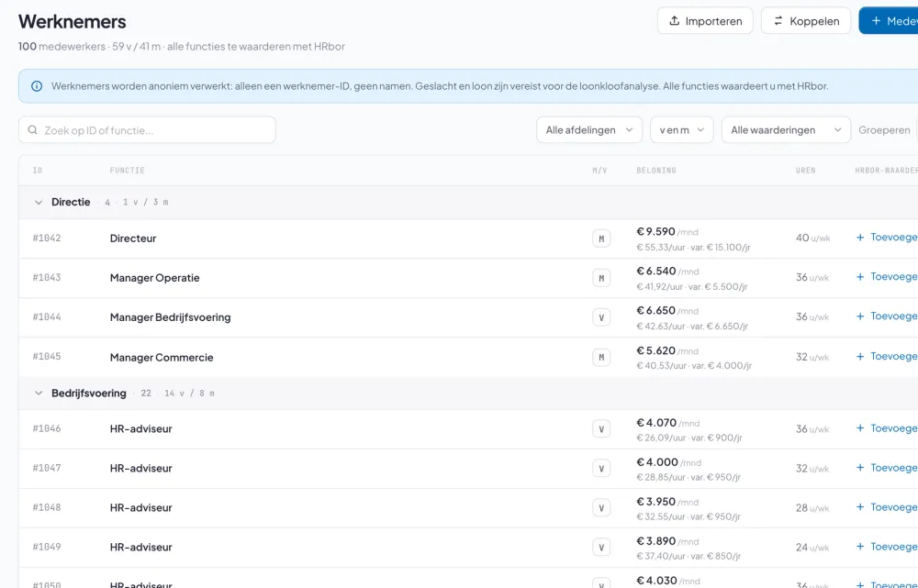Click the € 6.540 salary value

(656, 271)
